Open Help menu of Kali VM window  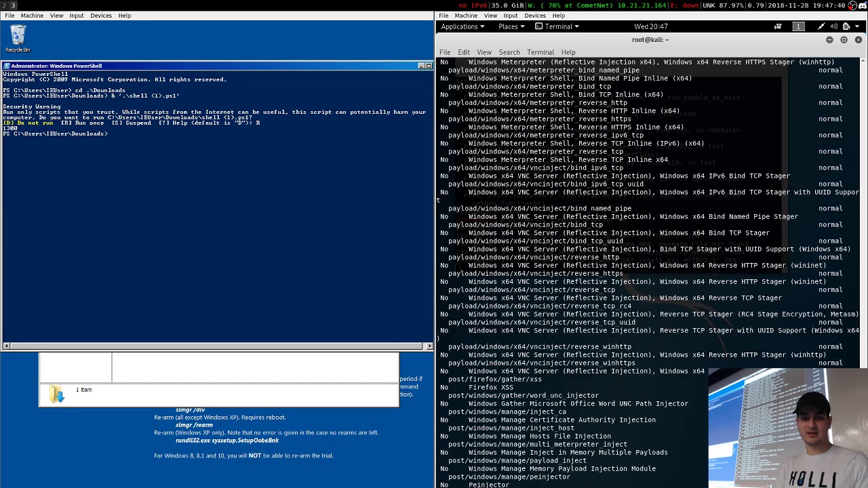click(x=558, y=15)
